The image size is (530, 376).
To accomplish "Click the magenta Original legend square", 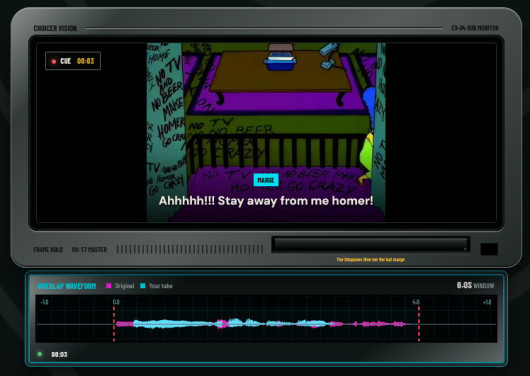I will [x=109, y=286].
